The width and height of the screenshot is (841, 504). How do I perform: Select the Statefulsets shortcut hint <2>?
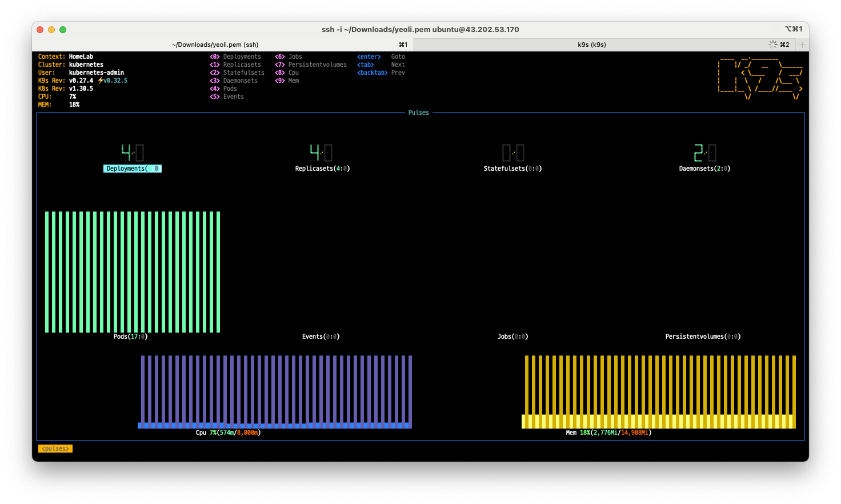click(237, 73)
